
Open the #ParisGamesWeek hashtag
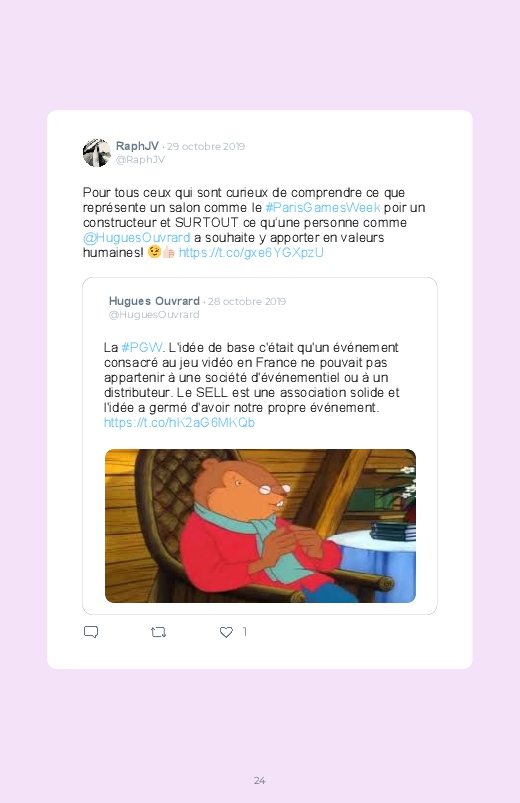[323, 207]
